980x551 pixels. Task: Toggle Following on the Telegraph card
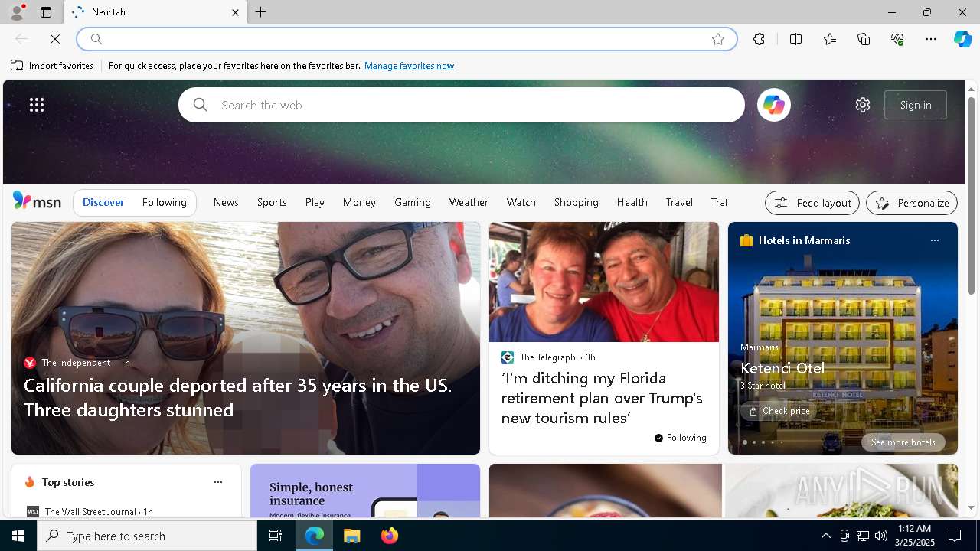(680, 438)
